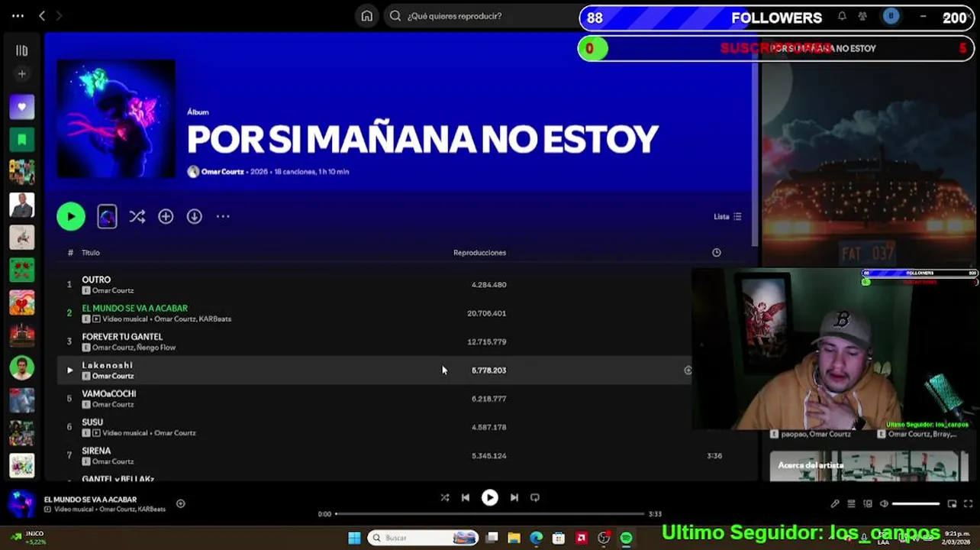980x550 pixels.
Task: Click now playing cover thumbnail in bottom bar
Action: (21, 504)
